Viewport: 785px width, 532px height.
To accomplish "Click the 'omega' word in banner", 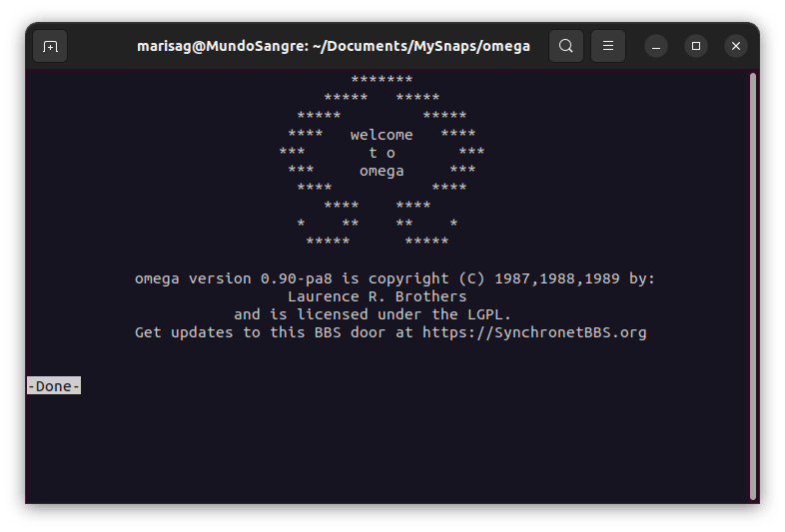I will 382,171.
